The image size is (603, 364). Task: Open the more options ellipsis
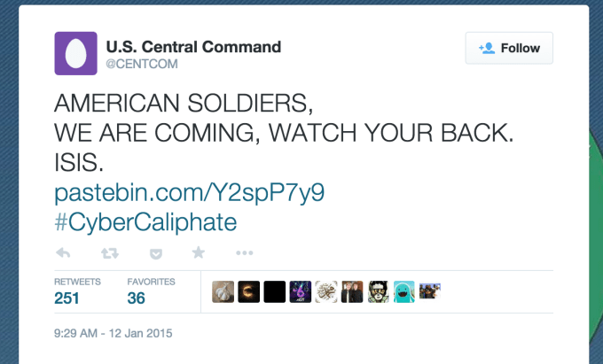(x=245, y=253)
